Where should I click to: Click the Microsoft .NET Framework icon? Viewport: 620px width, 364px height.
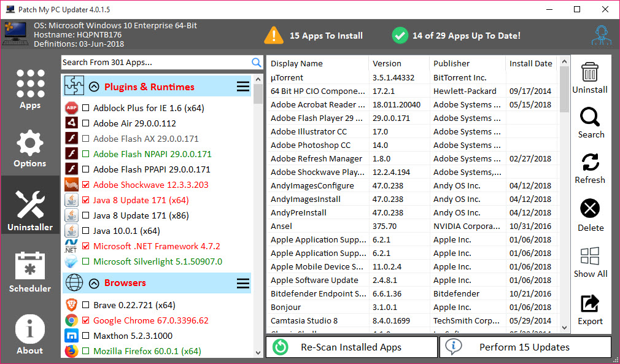click(71, 246)
